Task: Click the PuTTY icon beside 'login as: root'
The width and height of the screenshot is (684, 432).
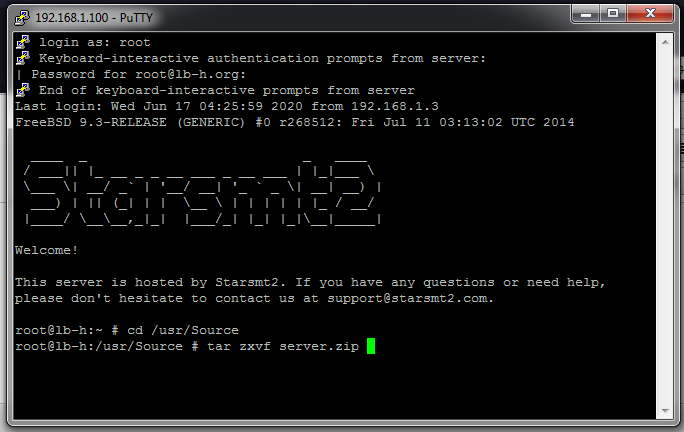Action: (23, 42)
